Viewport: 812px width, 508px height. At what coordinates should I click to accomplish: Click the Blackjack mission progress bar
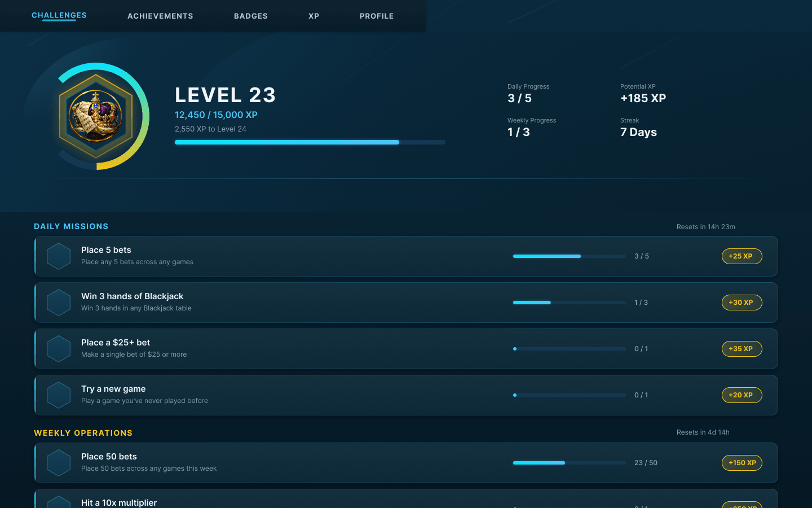570,303
